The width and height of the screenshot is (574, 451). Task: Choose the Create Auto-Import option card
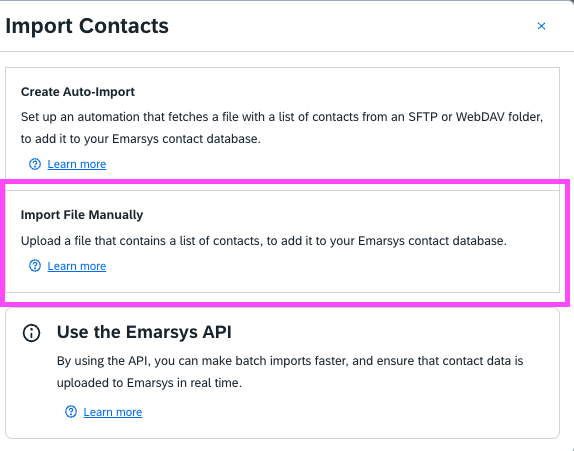pos(282,129)
